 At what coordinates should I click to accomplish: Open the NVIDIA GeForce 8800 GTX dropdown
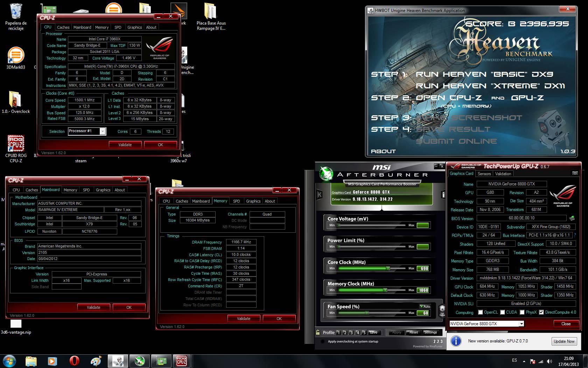[x=521, y=323]
